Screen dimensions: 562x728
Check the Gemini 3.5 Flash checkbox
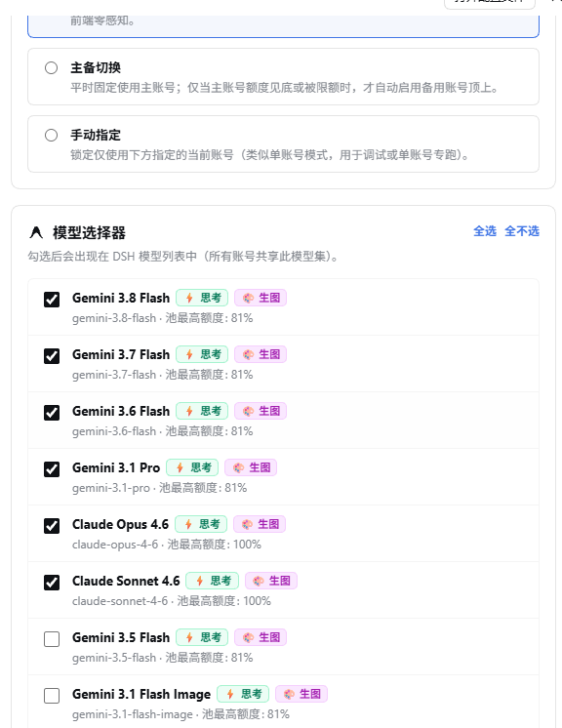pyautogui.click(x=52, y=639)
